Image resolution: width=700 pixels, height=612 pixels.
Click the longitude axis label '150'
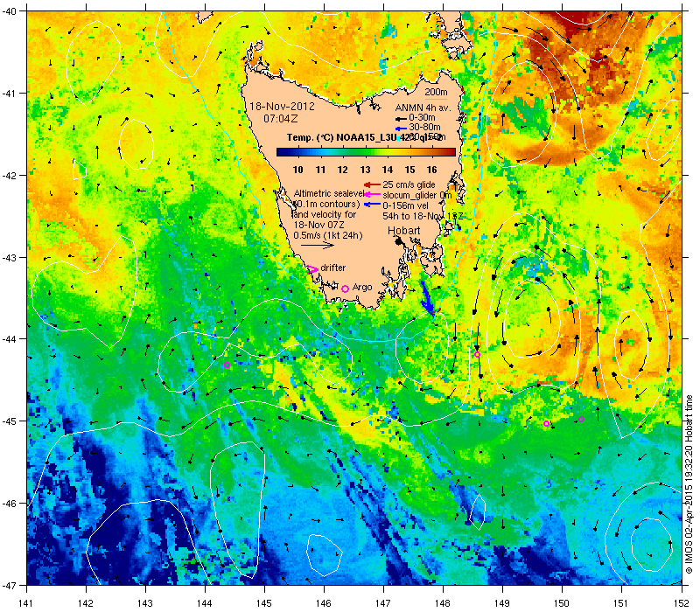[x=562, y=603]
